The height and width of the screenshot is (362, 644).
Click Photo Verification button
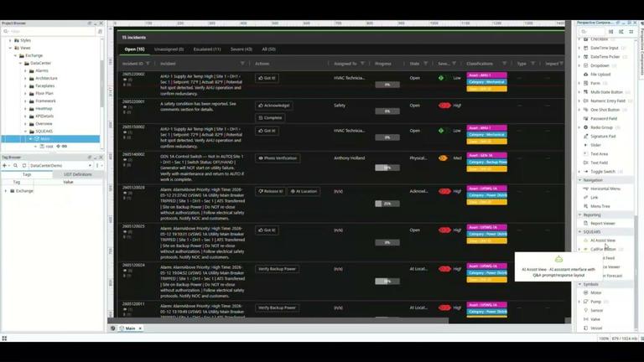[x=278, y=158]
